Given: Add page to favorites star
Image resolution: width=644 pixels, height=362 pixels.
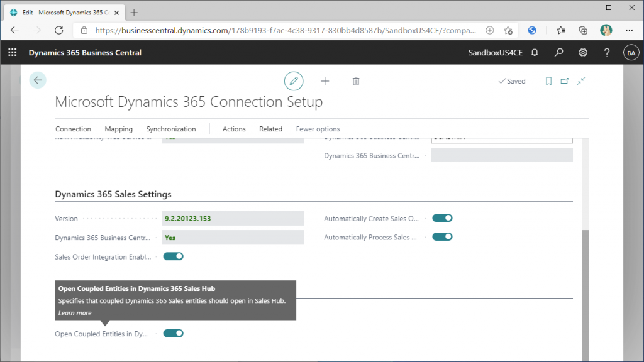Looking at the screenshot, I should point(508,30).
